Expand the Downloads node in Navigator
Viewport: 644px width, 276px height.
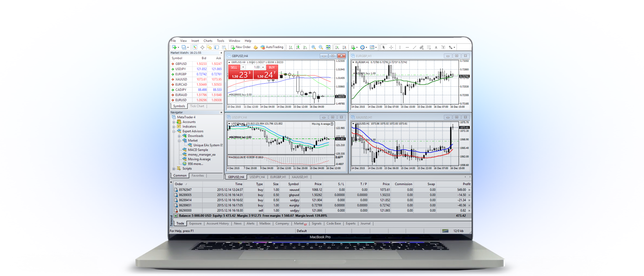click(x=179, y=136)
